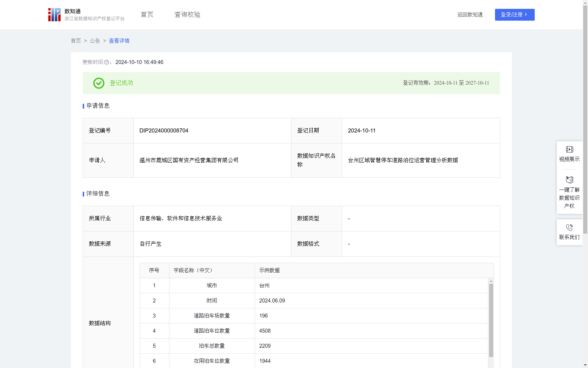Click the 登记编号 label cell
588x368 pixels.
(108, 131)
